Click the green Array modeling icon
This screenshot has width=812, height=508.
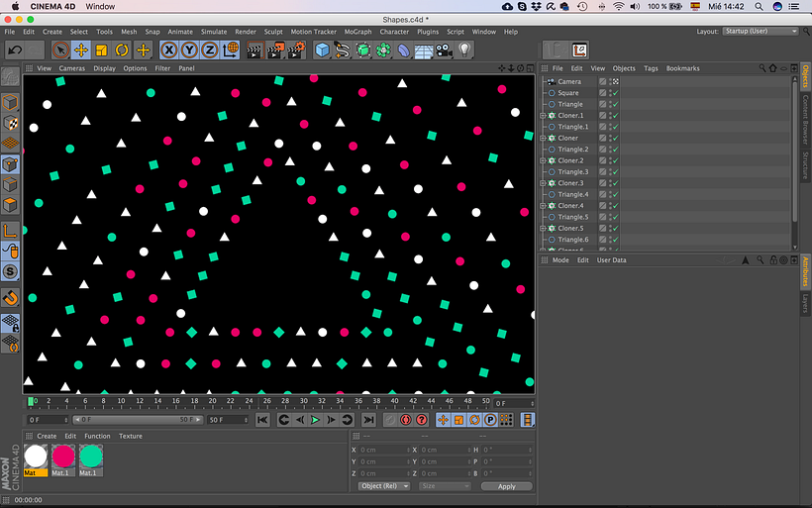(383, 51)
